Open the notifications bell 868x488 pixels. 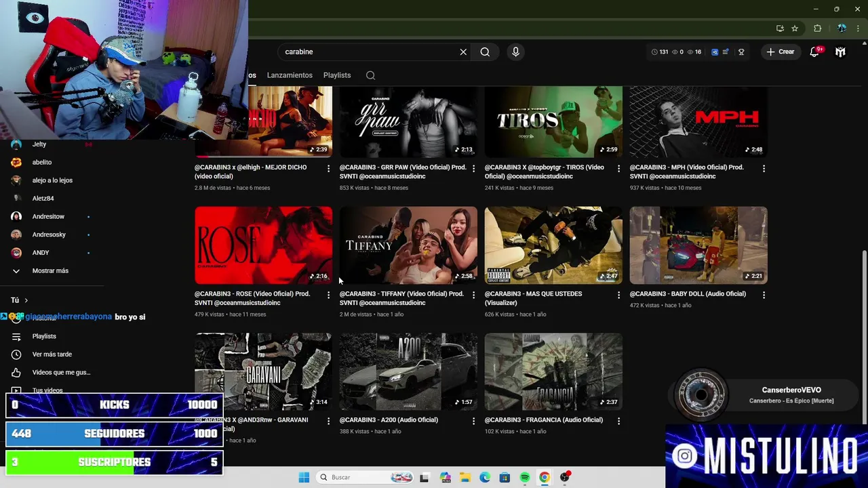pos(814,52)
